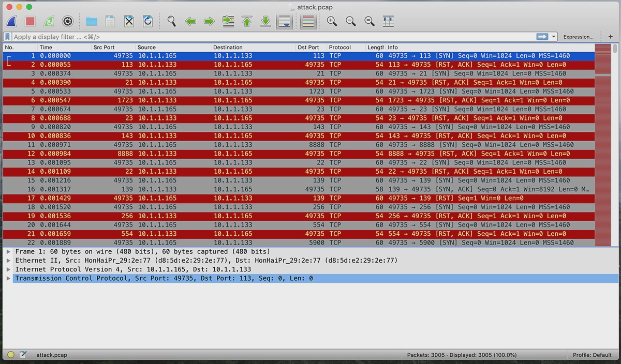This screenshot has width=621, height=364.
Task: Open the recent filters dropdown arrow
Action: pyautogui.click(x=554, y=37)
